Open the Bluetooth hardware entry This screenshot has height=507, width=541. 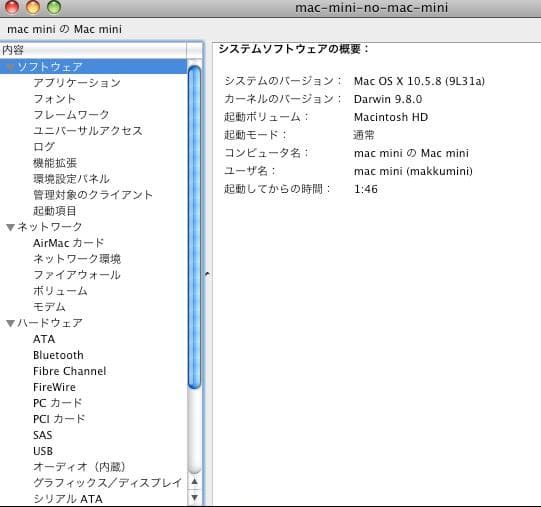[x=58, y=355]
